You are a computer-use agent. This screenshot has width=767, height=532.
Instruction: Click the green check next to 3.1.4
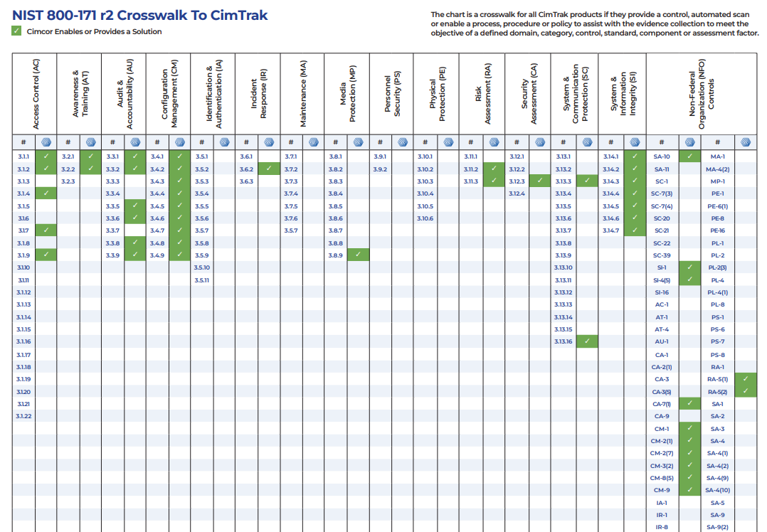[46, 193]
